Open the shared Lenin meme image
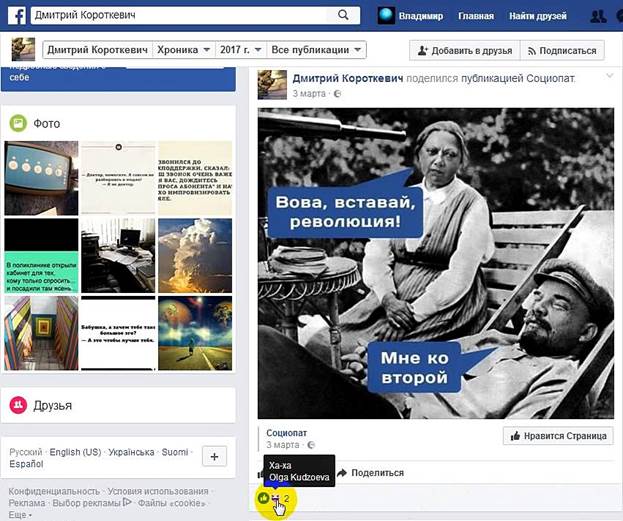Screen dimensions: 623x521 (435, 263)
